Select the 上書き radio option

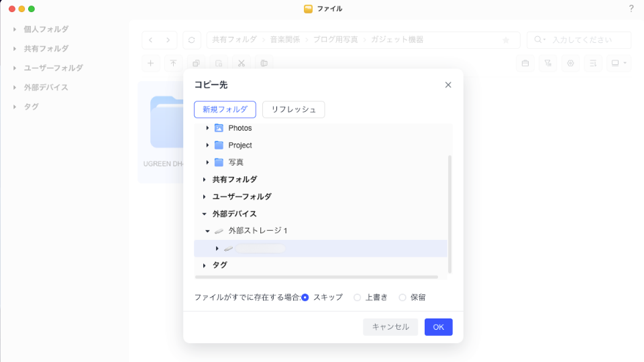pyautogui.click(x=357, y=298)
